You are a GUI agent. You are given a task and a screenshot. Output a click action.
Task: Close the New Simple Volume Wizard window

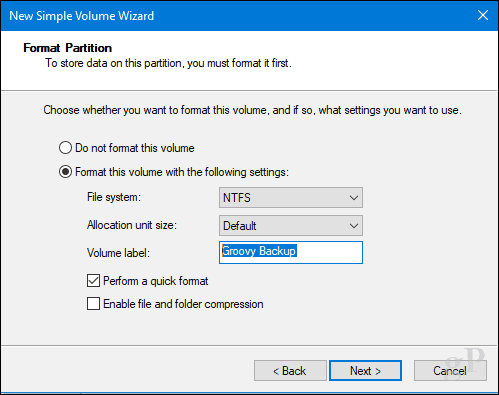[x=483, y=15]
